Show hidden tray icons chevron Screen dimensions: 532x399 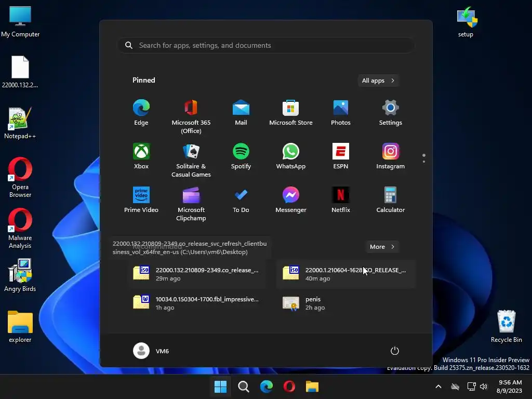(x=438, y=387)
